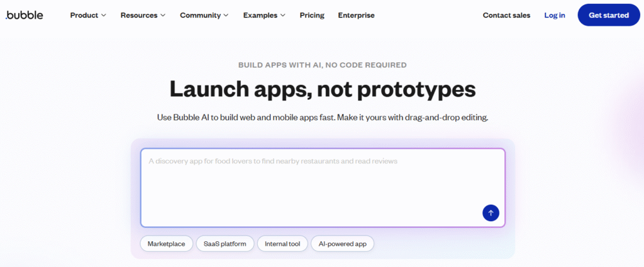The width and height of the screenshot is (644, 267).
Task: Click the Build apps with AI tagline
Action: pyautogui.click(x=323, y=65)
